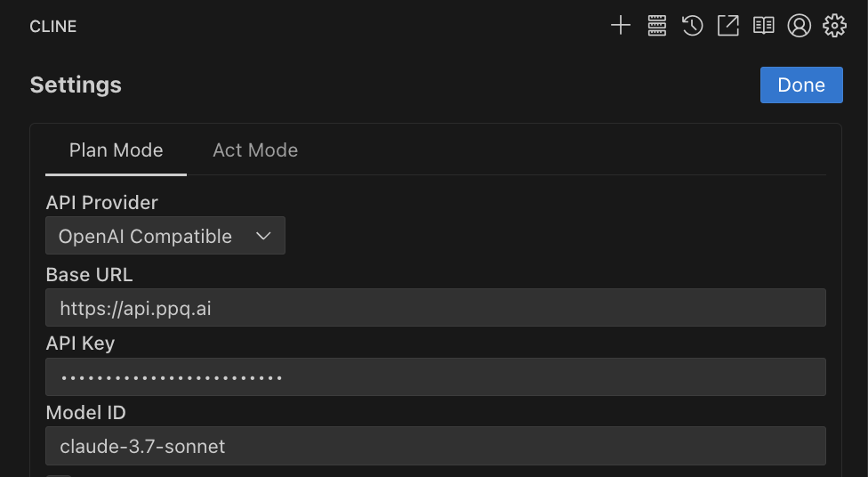Click the CLINE panel title
This screenshot has height=477, width=868.
pos(53,27)
